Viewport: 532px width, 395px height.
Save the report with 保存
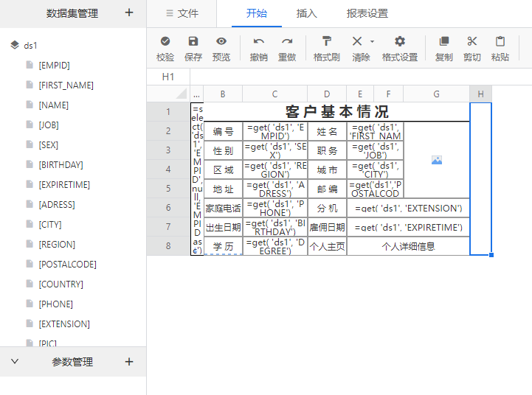(x=193, y=42)
